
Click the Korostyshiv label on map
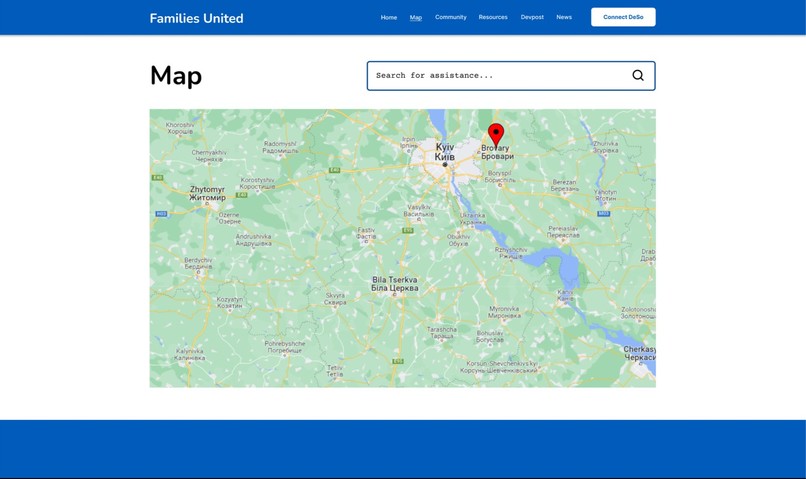point(258,183)
